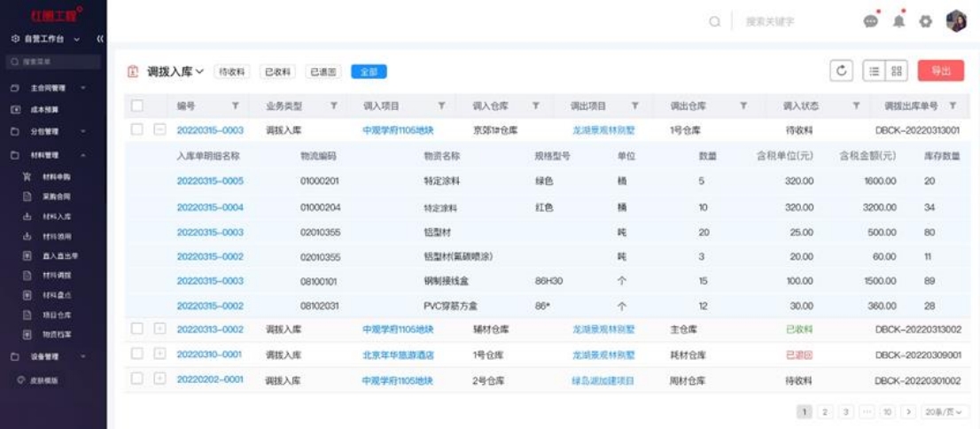Collapse the expanded row 20220315-0003
Screen dimensions: 980x429
click(160, 130)
